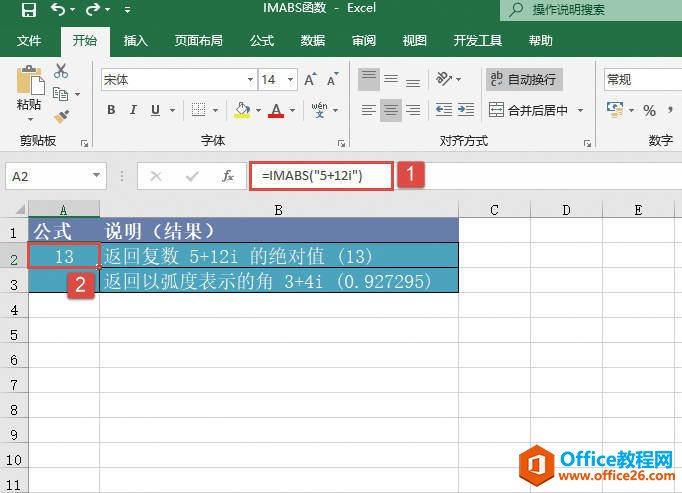Open the 常规 number format dropdown
The height and width of the screenshot is (493, 682).
(x=643, y=80)
